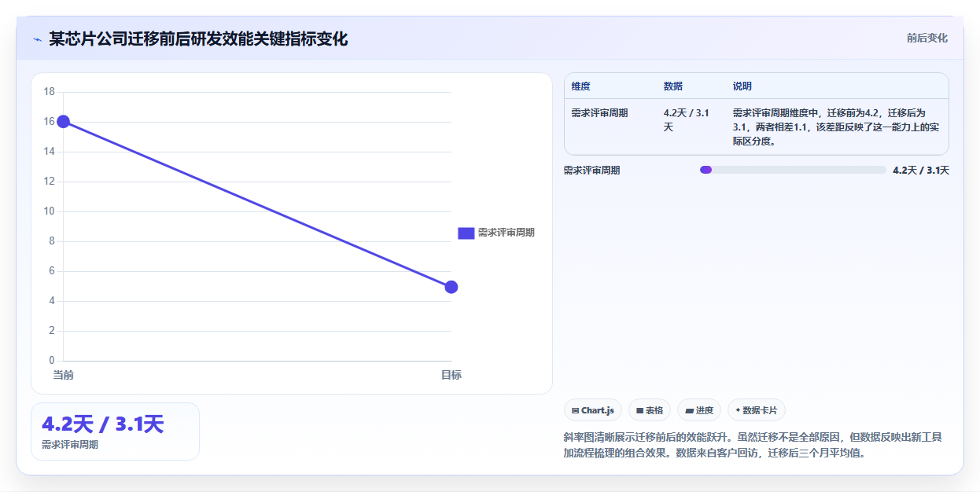Select the 目标 data point on the line
The width and height of the screenshot is (980, 492).
point(451,287)
